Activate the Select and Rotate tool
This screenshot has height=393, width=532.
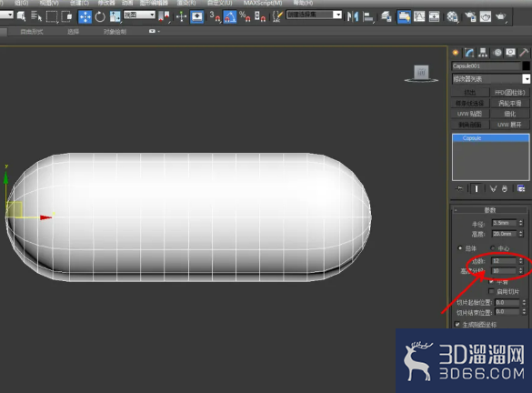point(100,16)
